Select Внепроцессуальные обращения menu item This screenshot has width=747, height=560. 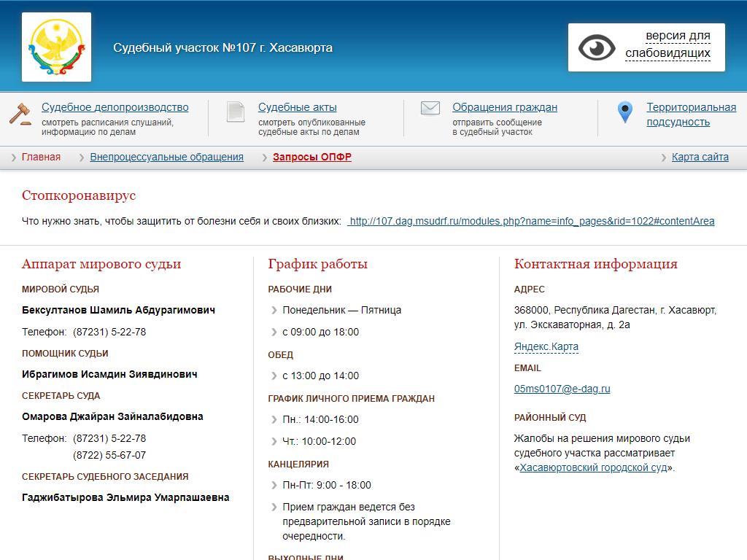click(x=166, y=157)
